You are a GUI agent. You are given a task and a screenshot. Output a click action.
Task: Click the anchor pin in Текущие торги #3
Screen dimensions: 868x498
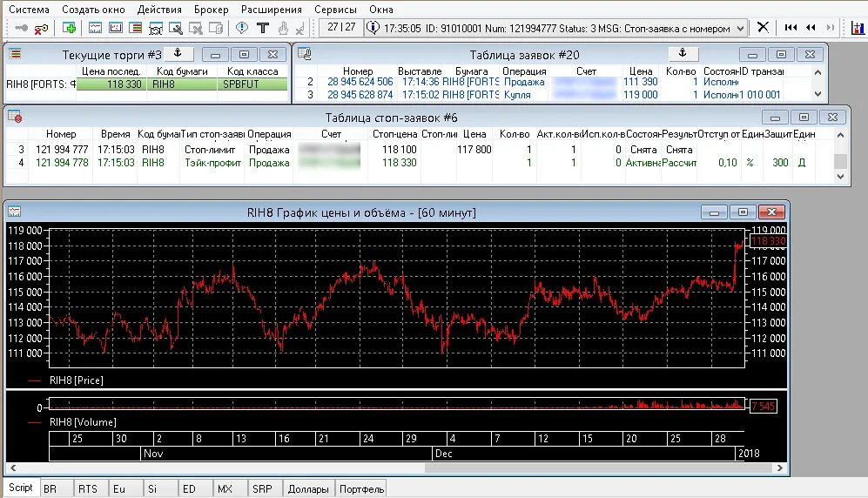[178, 53]
